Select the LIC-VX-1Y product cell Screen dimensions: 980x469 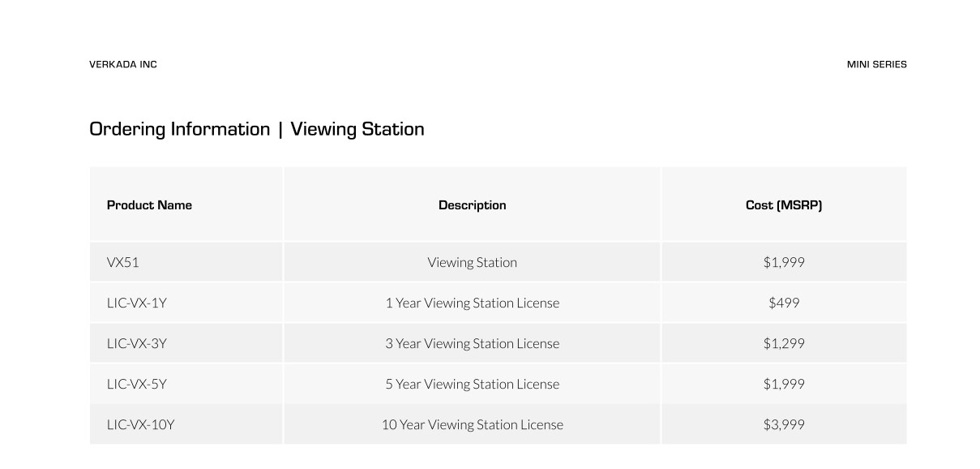tap(136, 303)
